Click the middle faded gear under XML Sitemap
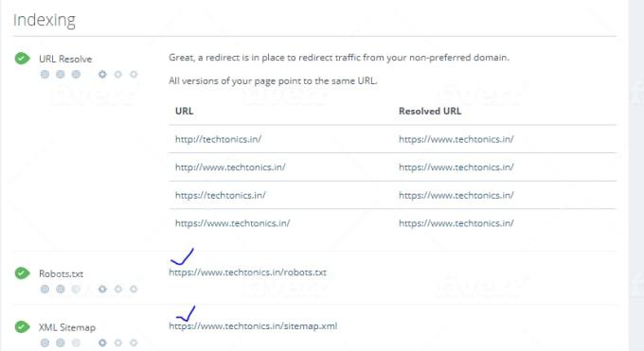 click(117, 342)
